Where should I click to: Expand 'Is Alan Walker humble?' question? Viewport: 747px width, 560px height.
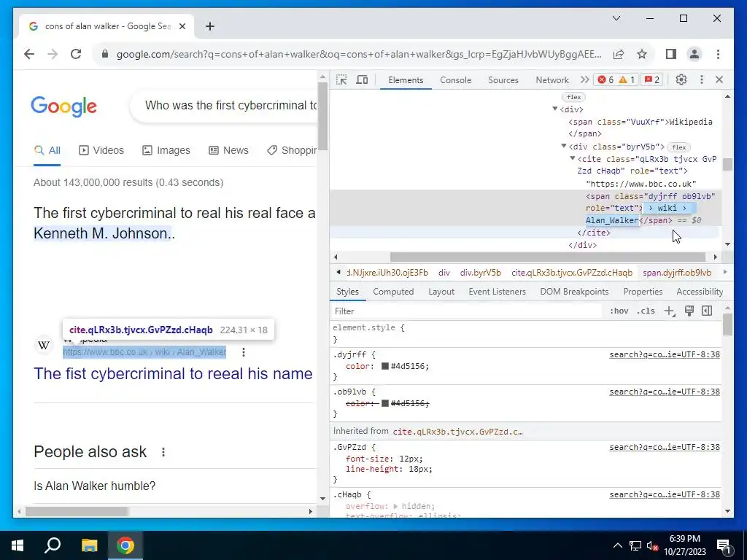(x=94, y=486)
